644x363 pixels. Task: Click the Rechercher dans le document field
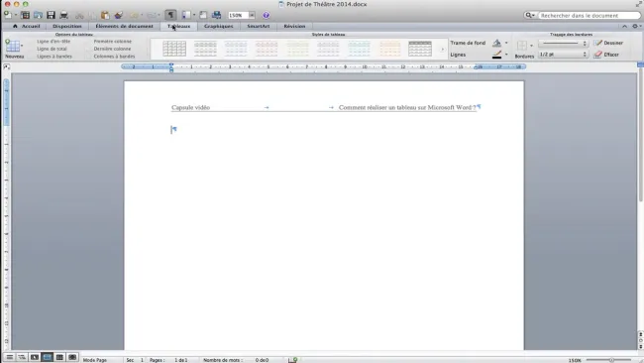[589, 15]
